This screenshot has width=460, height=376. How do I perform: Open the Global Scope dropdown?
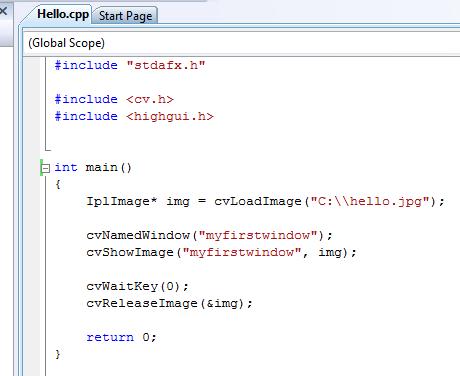(241, 43)
